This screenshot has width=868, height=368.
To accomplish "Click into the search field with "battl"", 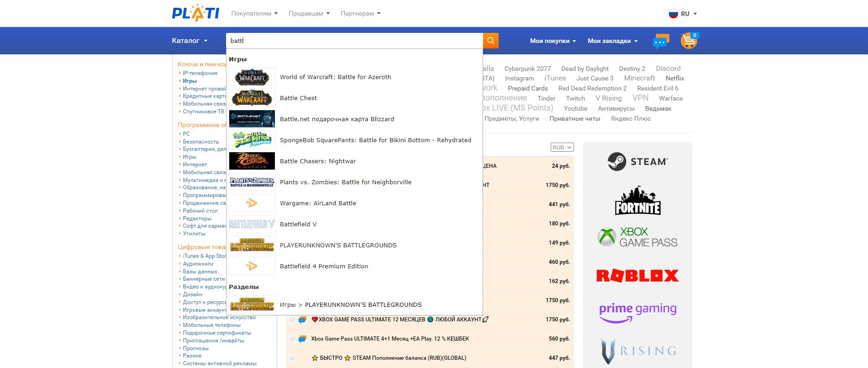I will (x=354, y=41).
